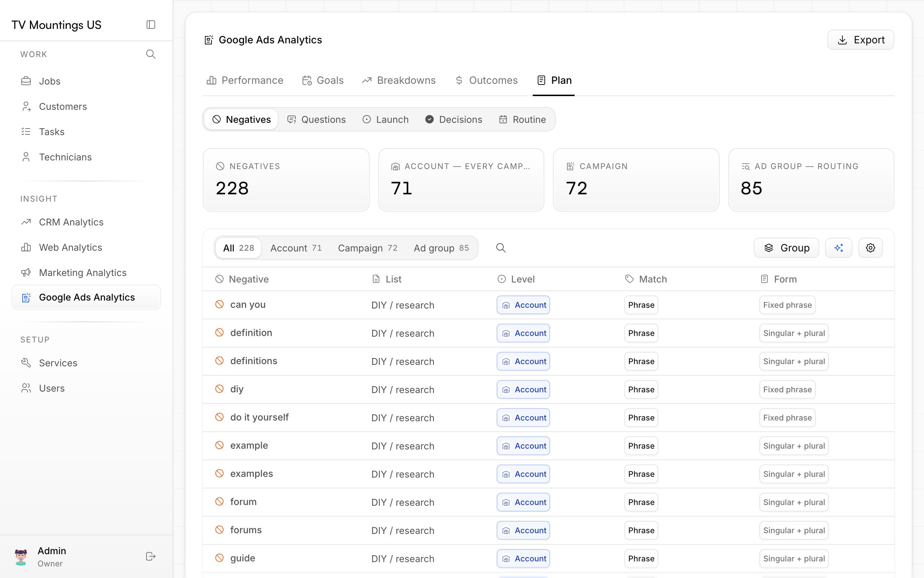Switch to the Breakdowns tab
The image size is (924, 578).
tap(399, 80)
